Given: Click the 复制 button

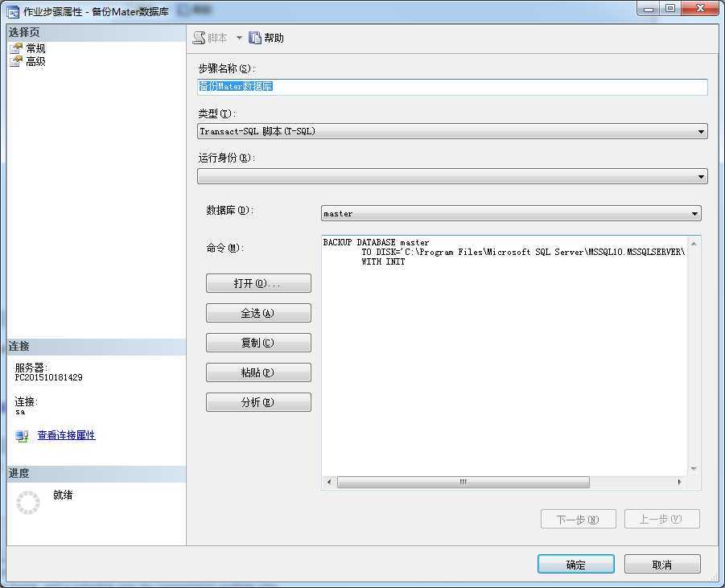Looking at the screenshot, I should 258,343.
